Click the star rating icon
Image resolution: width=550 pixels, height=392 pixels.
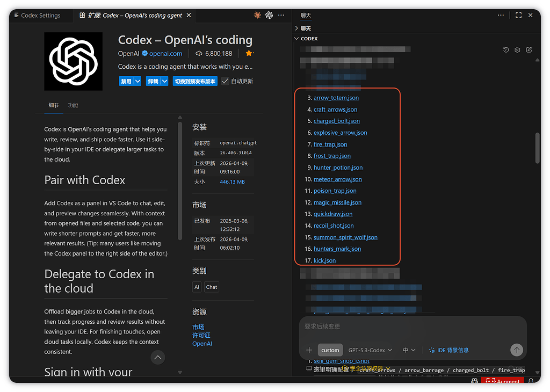[x=249, y=53]
